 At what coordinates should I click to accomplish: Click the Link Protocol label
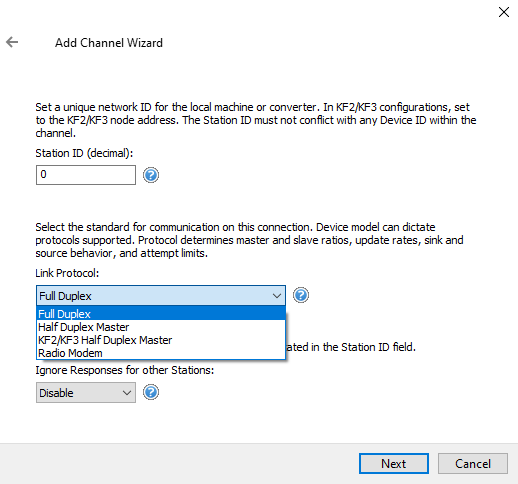(67, 273)
